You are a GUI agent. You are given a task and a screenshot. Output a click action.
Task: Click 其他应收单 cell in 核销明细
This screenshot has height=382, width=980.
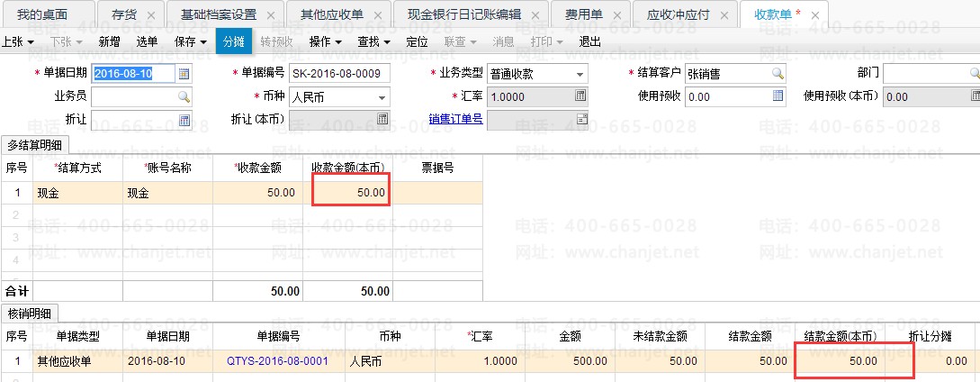(77, 361)
